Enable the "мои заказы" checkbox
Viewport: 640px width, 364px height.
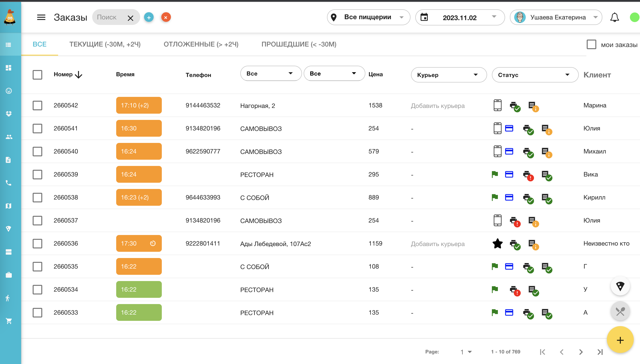coord(591,45)
